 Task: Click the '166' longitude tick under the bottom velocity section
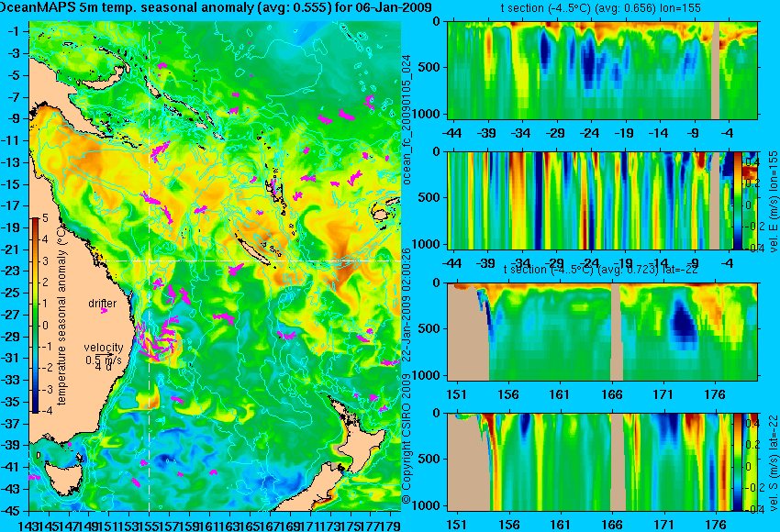tap(612, 525)
